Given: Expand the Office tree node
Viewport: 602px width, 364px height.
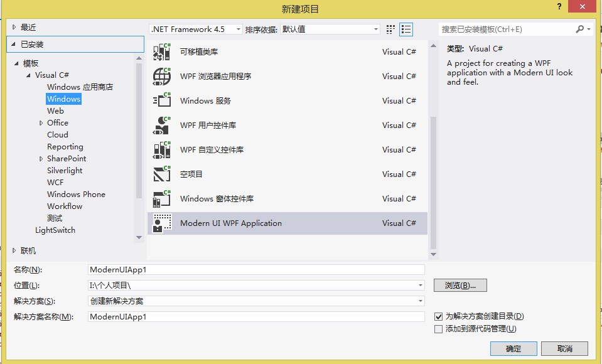Looking at the screenshot, I should 41,123.
